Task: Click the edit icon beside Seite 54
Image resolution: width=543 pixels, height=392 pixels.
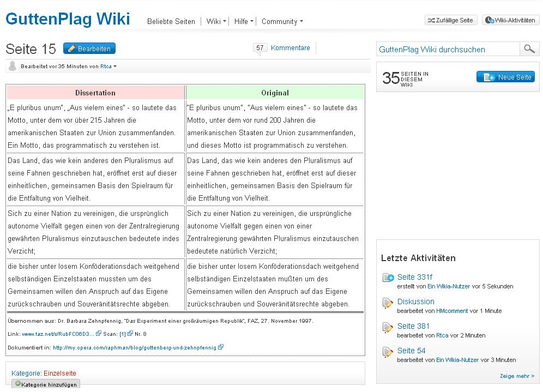Action: pyautogui.click(x=388, y=352)
